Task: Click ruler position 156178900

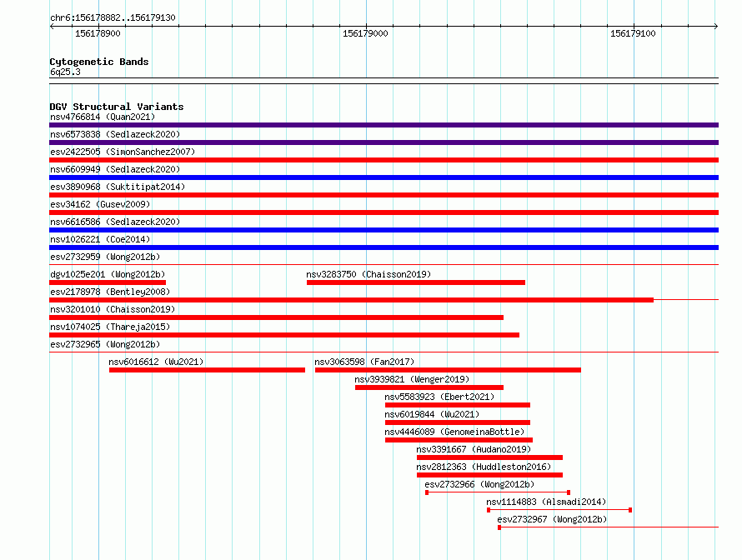Action: point(98,33)
